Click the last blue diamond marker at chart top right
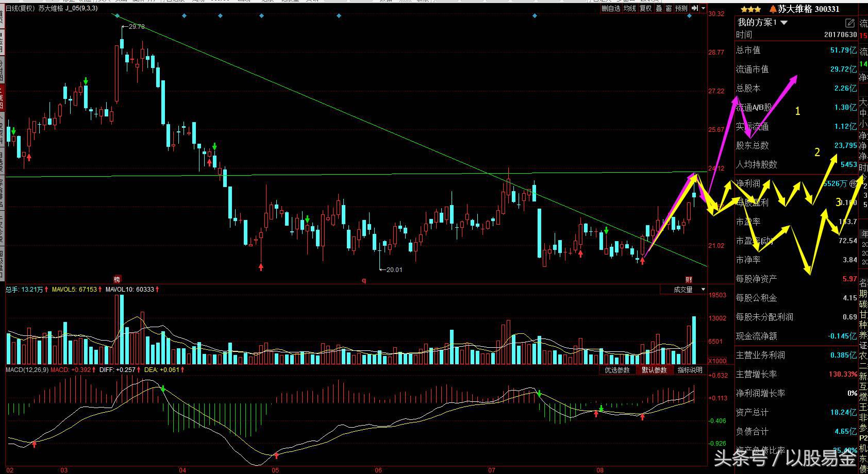The width and height of the screenshot is (868, 474). [690, 16]
